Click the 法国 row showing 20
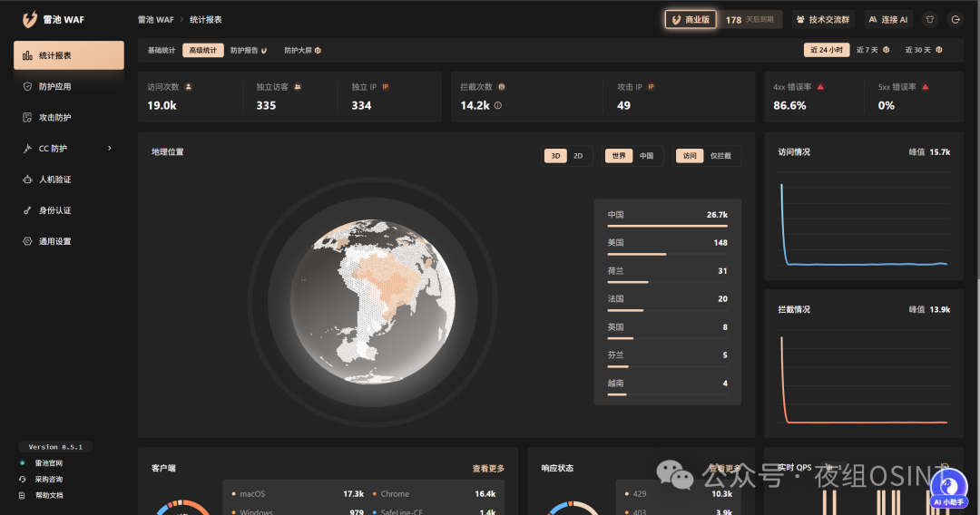The image size is (980, 515). [x=668, y=302]
